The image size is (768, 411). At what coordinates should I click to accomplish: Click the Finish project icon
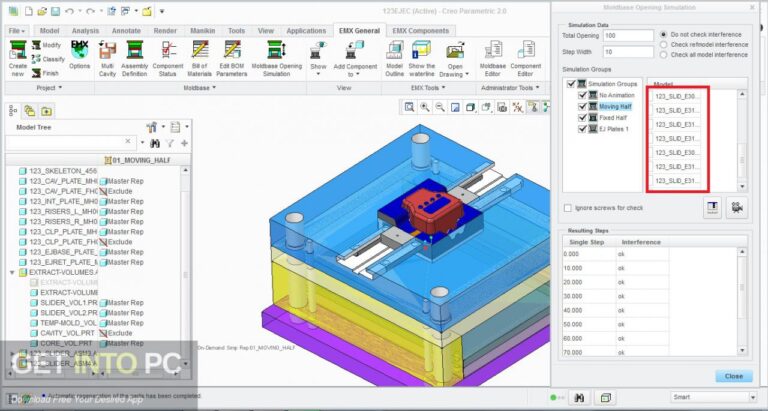point(36,73)
